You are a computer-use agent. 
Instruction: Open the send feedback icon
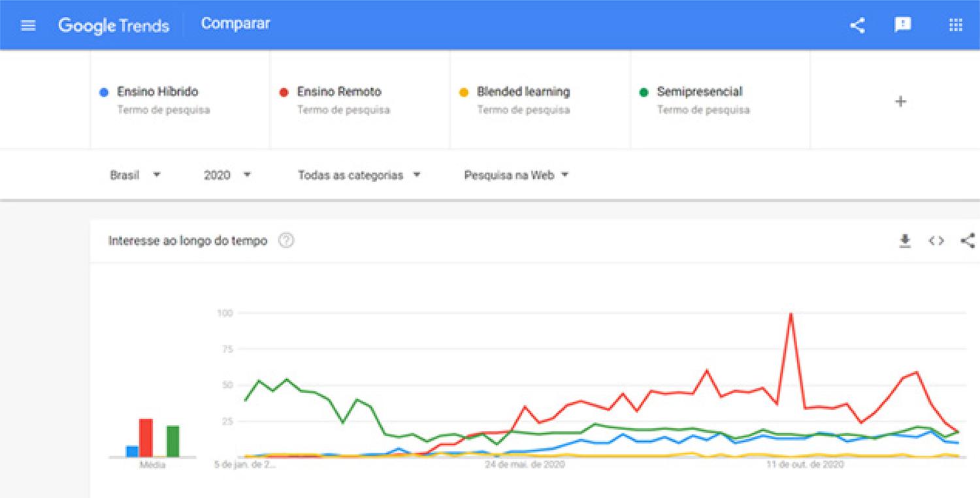(x=902, y=25)
